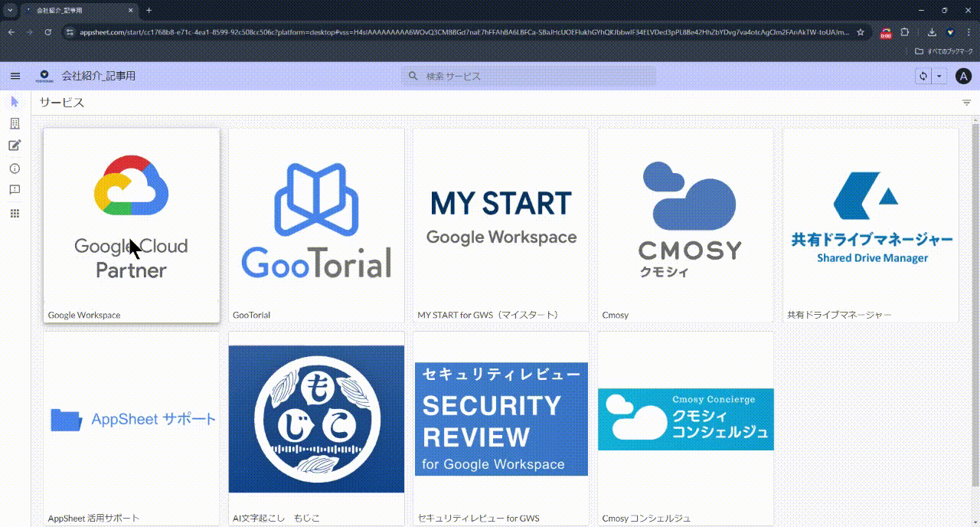Open the もじこ AI transcription card image
The height and width of the screenshot is (527, 980).
(x=316, y=419)
